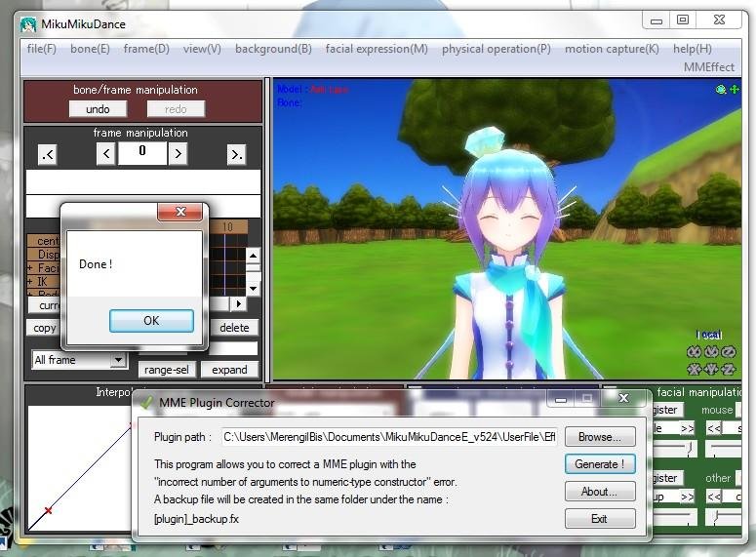Click the Z-axis rotate icon in viewport

pos(728,352)
